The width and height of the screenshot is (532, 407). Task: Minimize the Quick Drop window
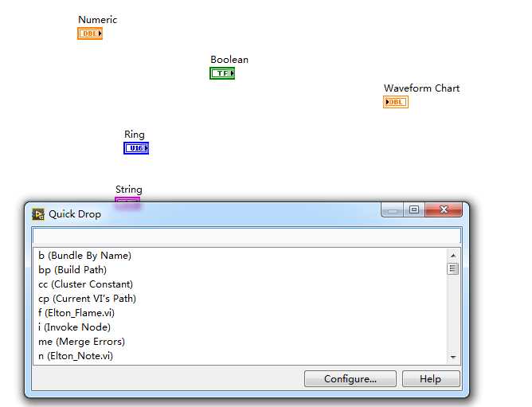pyautogui.click(x=392, y=210)
